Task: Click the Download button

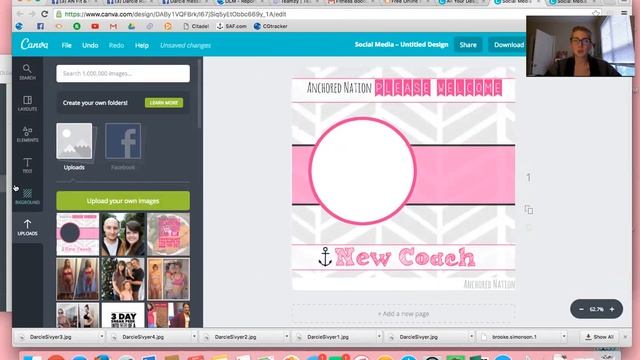Action: pos(509,45)
